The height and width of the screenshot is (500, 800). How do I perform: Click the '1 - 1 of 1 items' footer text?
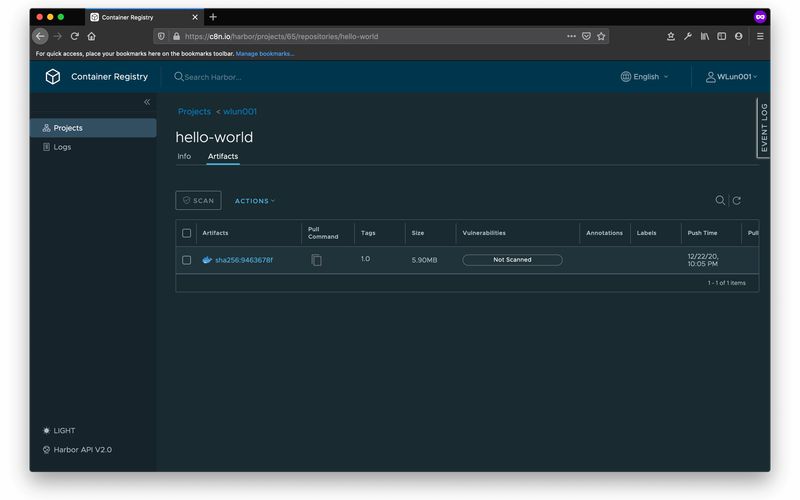[727, 283]
